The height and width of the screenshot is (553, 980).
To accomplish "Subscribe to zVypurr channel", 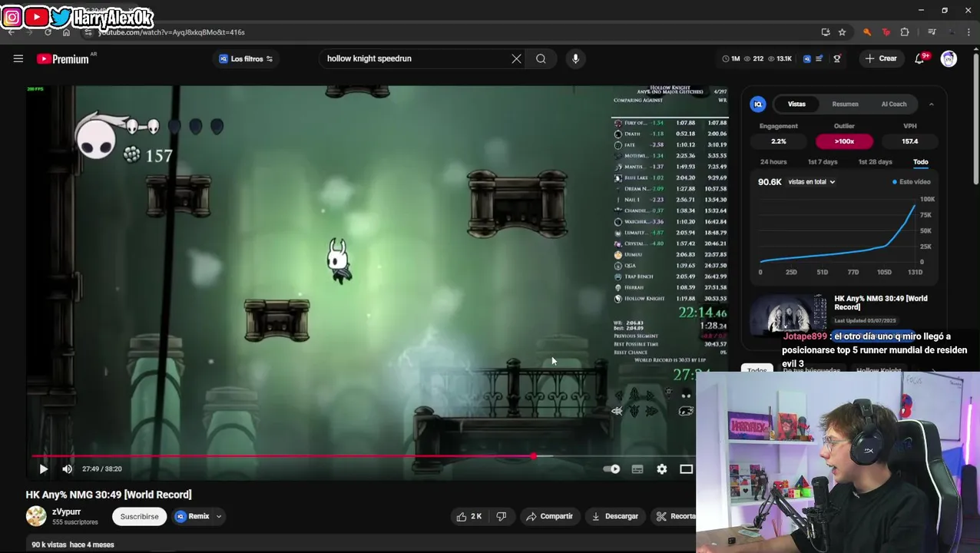I will coord(139,516).
